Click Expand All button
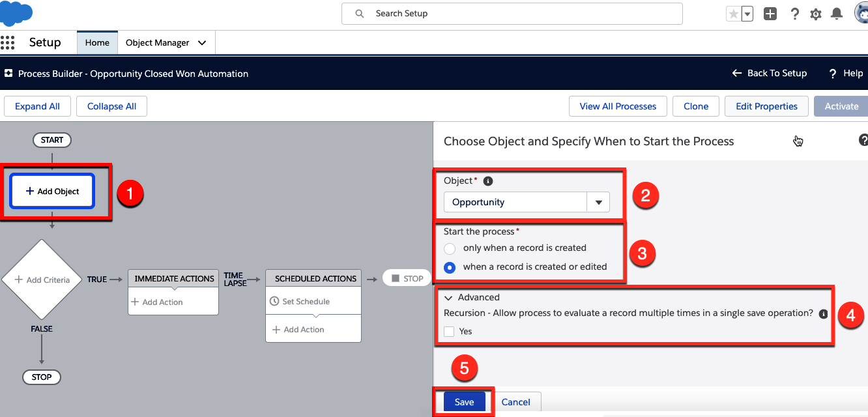Screen dimensions: 868x417 coord(37,106)
